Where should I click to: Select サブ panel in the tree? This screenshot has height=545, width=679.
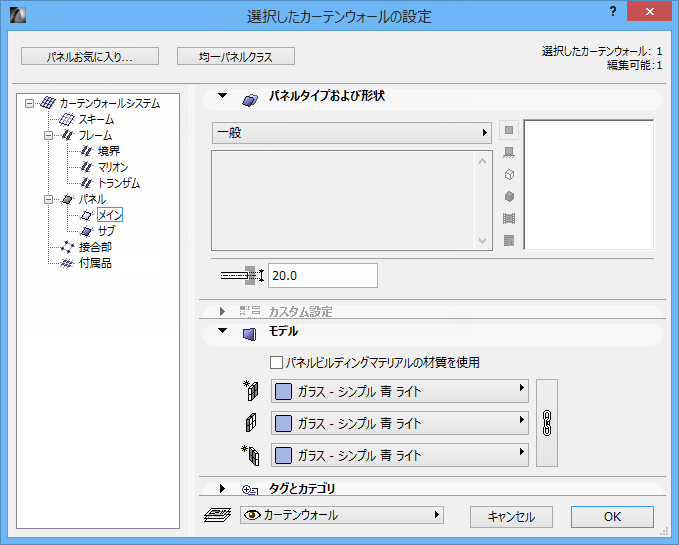[107, 231]
